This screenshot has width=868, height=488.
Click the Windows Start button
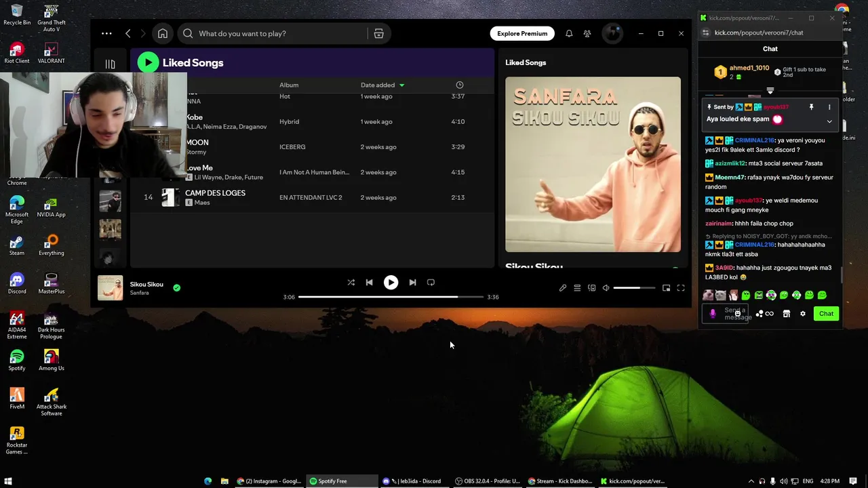click(8, 481)
